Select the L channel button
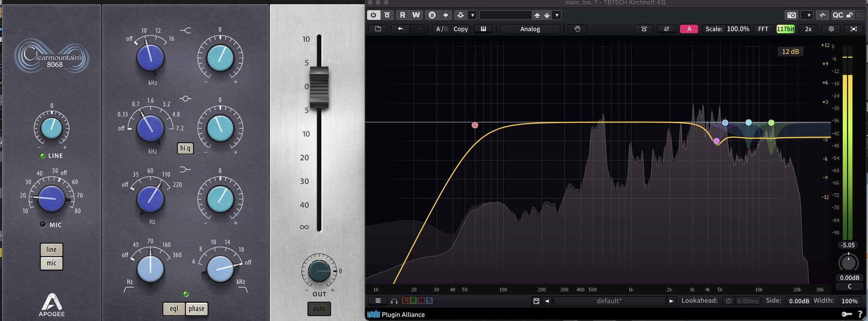Screen dimensions: 868x321 coord(405,301)
